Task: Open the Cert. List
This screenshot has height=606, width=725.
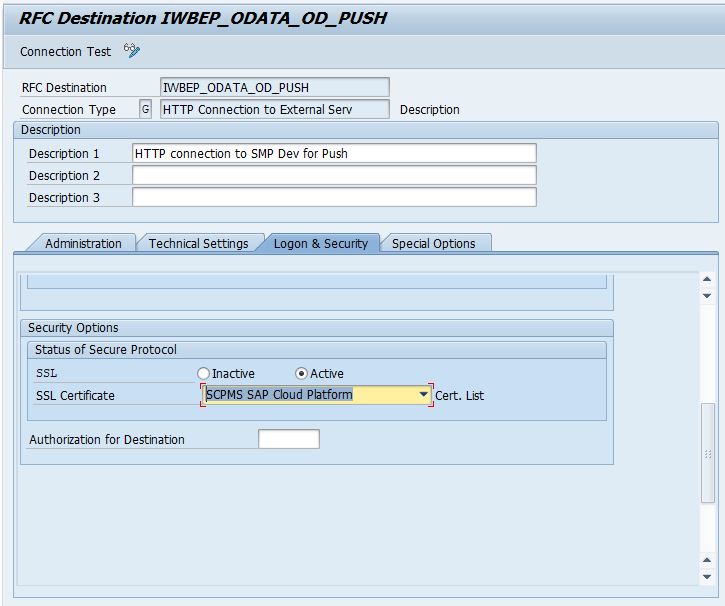Action: click(459, 396)
